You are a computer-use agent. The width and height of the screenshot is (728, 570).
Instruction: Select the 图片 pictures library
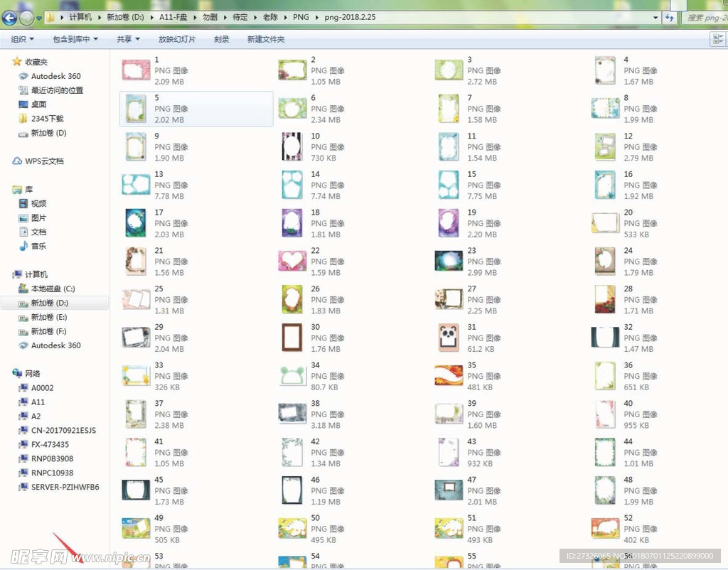pos(38,217)
